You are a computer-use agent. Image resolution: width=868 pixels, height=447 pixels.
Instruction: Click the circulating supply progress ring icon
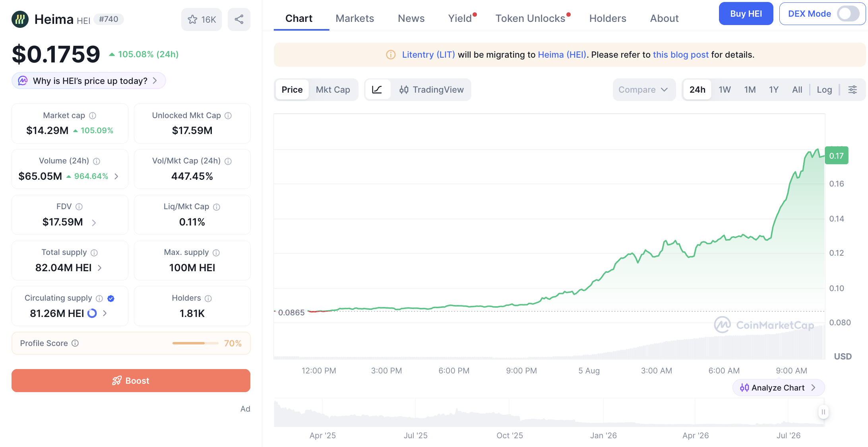point(92,313)
